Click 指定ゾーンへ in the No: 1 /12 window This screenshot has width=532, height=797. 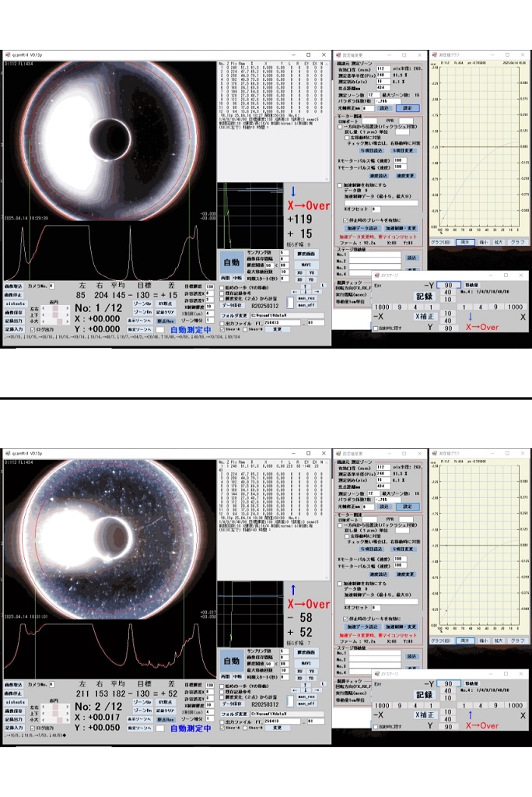pos(139,329)
